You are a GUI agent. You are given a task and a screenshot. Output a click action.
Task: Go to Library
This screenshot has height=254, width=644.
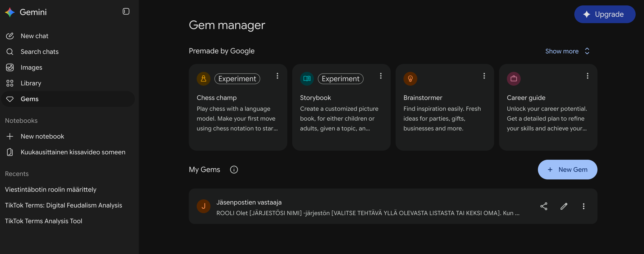(68, 83)
